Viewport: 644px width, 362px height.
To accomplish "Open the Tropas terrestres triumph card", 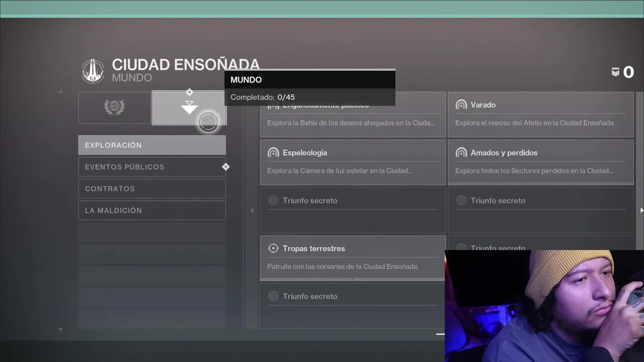I will tap(353, 258).
